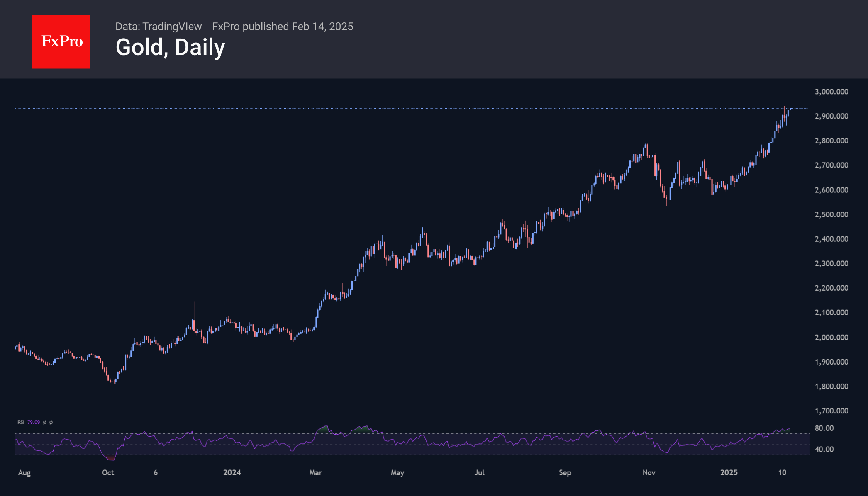The image size is (868, 496).
Task: Click the Gold, Daily chart title
Action: (x=170, y=47)
